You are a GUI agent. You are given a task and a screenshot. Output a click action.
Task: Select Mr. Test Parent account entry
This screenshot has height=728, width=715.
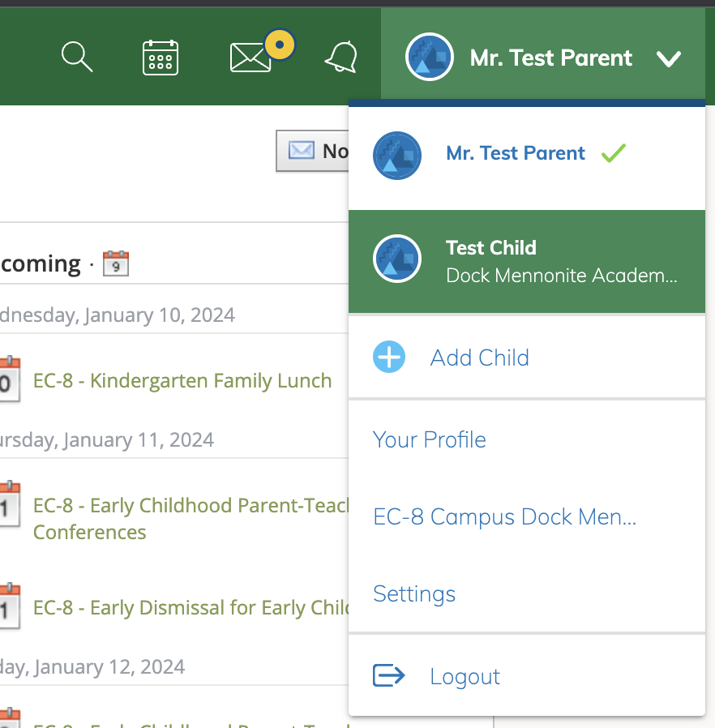(x=527, y=158)
